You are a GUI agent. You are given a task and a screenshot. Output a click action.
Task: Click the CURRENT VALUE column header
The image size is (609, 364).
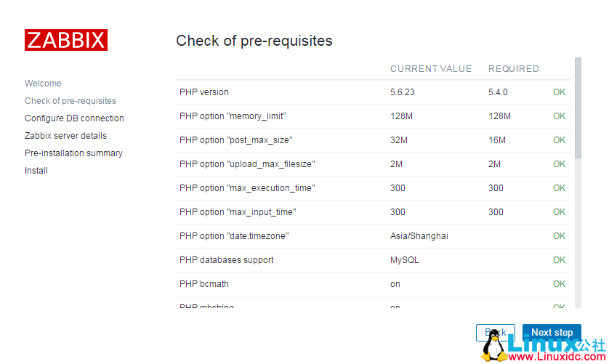coord(431,69)
